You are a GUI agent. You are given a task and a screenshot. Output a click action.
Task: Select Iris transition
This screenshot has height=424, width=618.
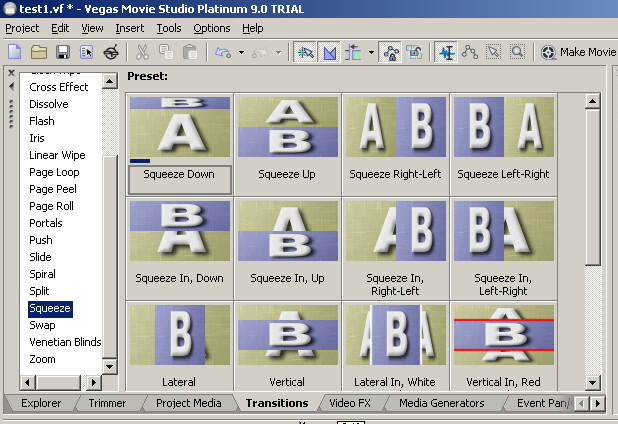(x=37, y=138)
